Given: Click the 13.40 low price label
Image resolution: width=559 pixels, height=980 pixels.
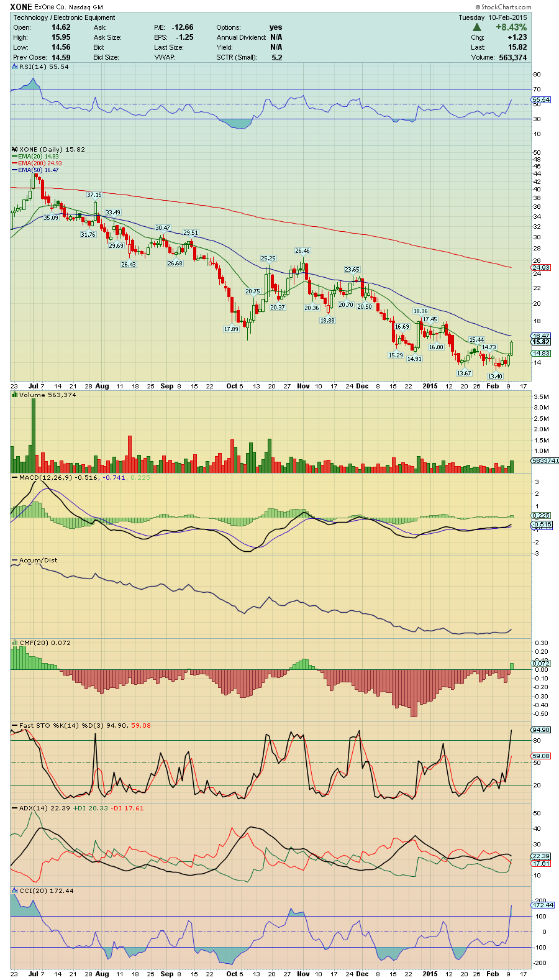Looking at the screenshot, I should 494,376.
